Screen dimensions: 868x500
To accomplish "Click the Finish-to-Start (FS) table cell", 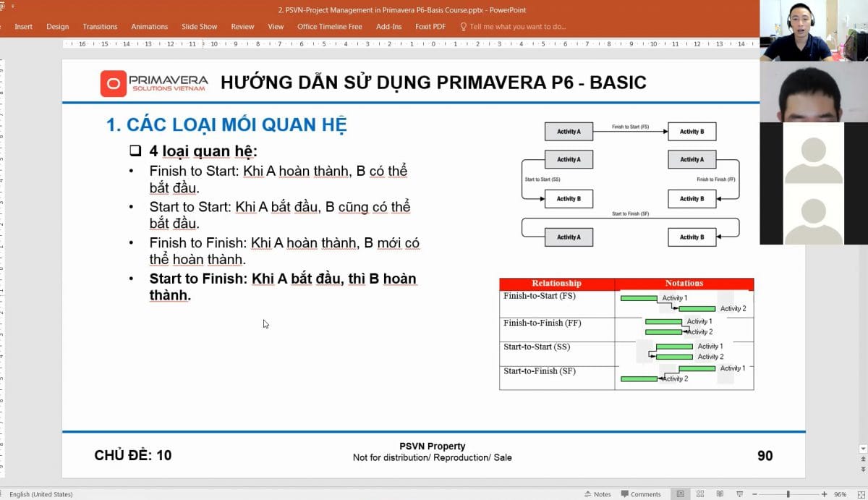I will [x=557, y=303].
